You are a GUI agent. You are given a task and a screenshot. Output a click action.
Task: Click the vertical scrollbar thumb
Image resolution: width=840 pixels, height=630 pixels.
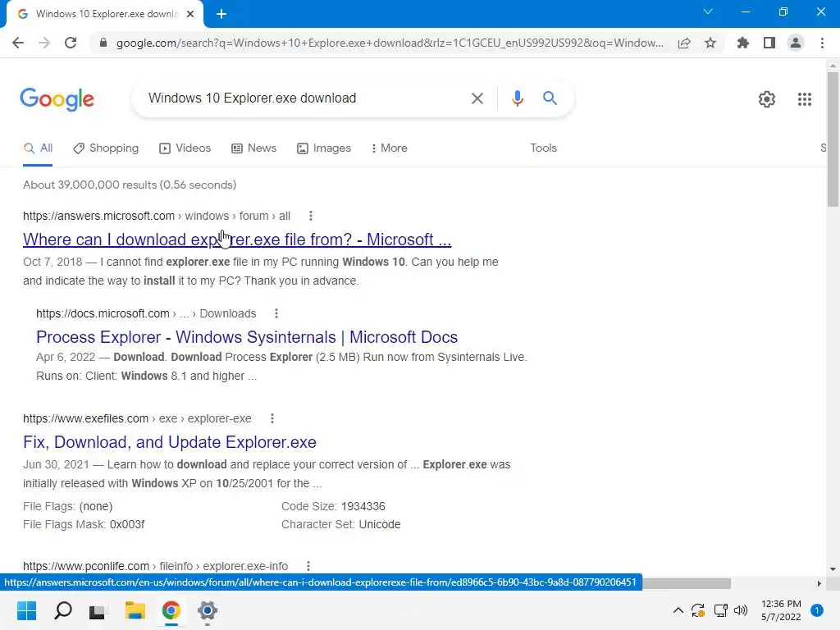(833, 139)
